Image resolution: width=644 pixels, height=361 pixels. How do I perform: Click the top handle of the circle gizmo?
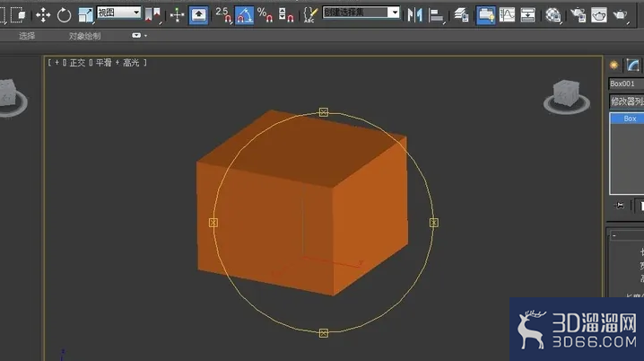(323, 112)
